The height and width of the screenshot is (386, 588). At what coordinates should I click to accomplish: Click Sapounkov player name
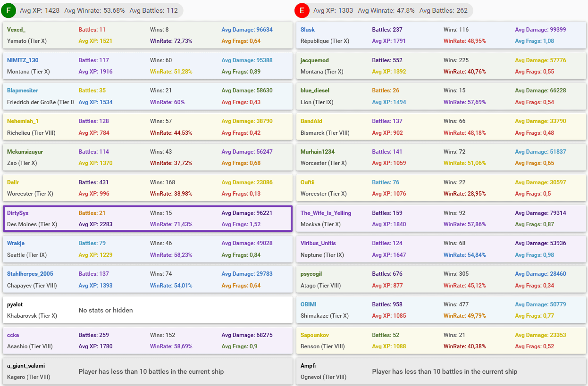[x=315, y=335]
